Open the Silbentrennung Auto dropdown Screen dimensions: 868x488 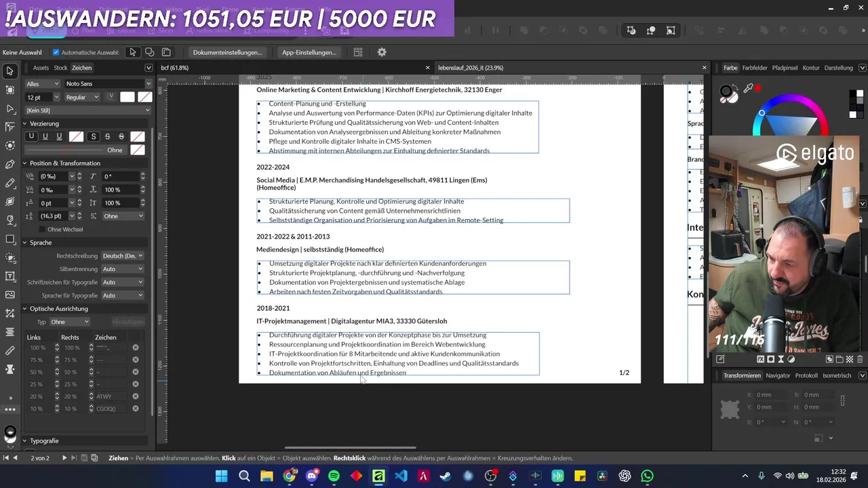click(122, 269)
